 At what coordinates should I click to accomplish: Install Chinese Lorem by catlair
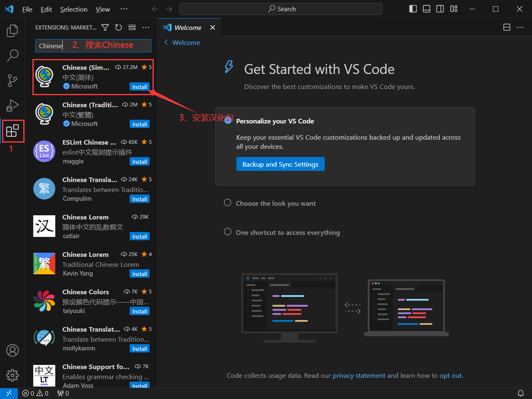tap(140, 236)
